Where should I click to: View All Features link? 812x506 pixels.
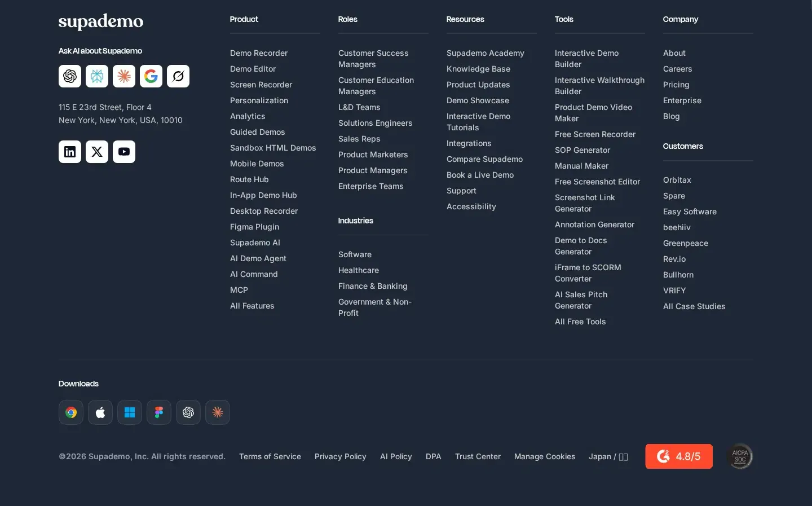[x=252, y=306]
